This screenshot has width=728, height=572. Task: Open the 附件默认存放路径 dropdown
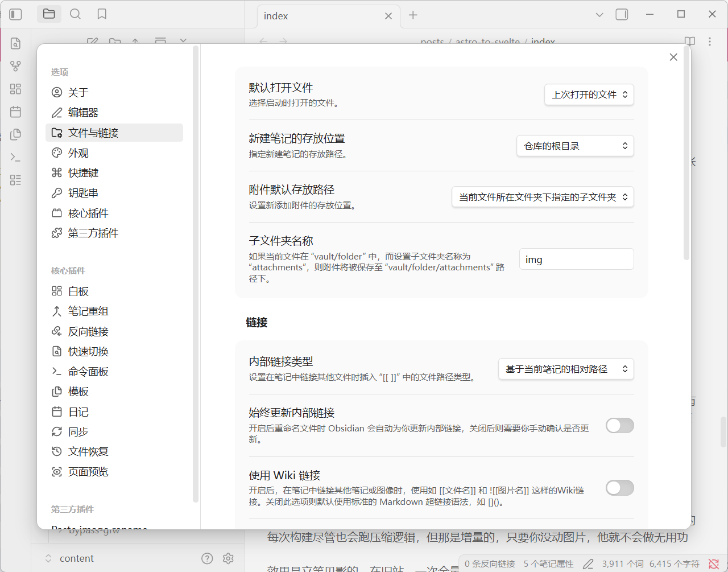coord(543,197)
